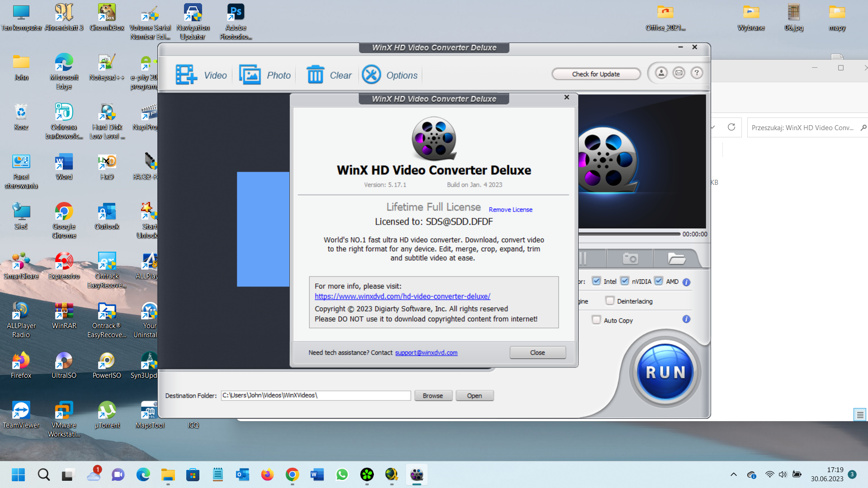Click the volume speaker tray icon
Viewport: 868px width, 488px height.
(x=783, y=474)
